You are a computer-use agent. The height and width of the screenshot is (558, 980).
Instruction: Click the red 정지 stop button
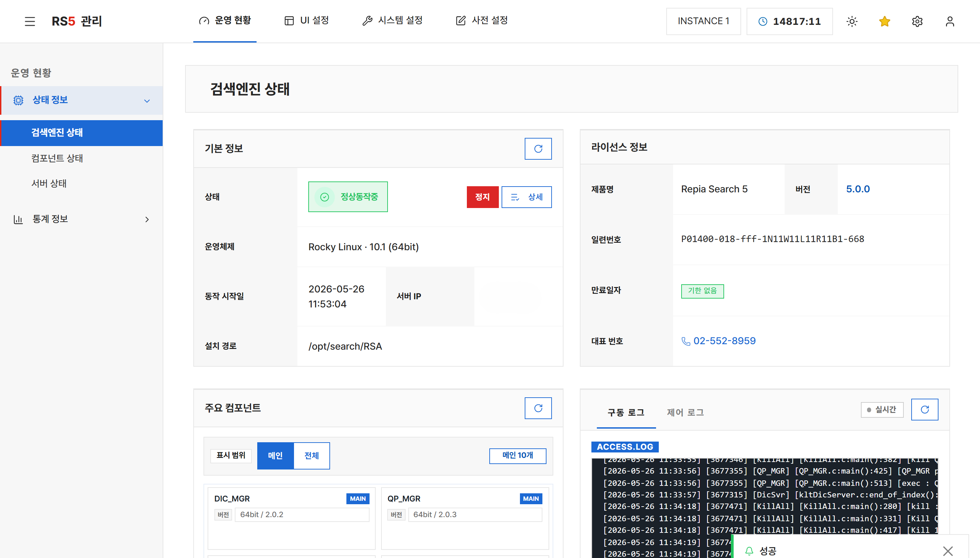tap(482, 197)
